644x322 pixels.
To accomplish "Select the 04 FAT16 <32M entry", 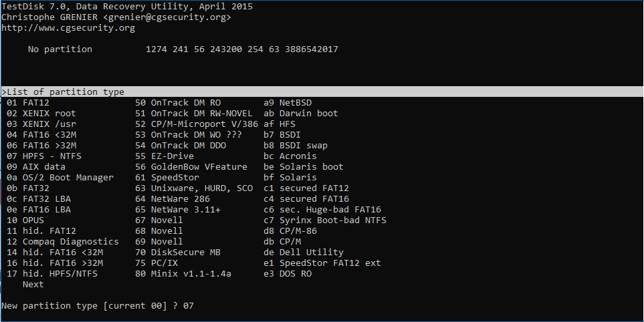I will (41, 134).
